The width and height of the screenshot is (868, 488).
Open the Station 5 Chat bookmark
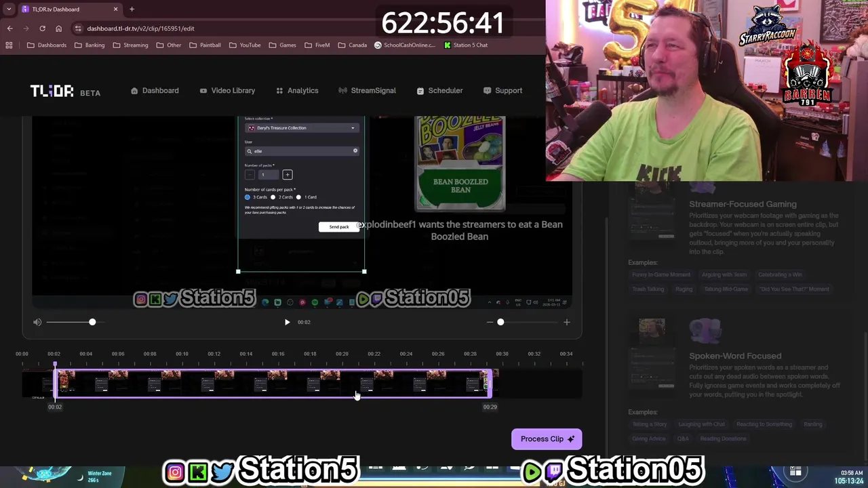point(466,45)
